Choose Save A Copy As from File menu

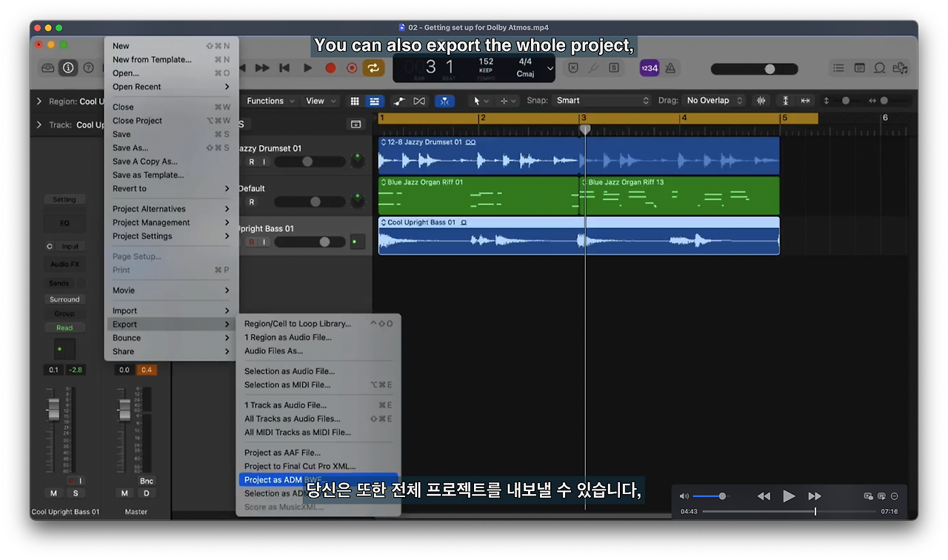(x=171, y=161)
